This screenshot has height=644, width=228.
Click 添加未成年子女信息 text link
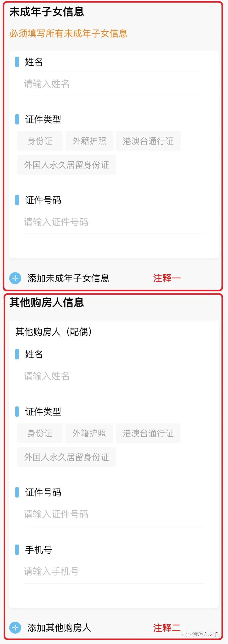(68, 278)
